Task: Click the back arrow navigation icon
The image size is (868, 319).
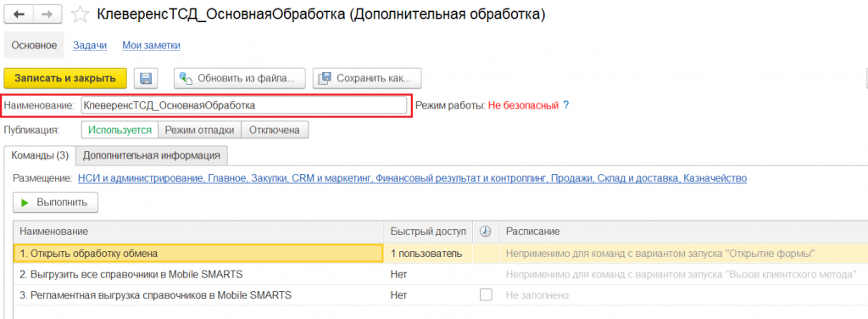Action: coord(19,15)
